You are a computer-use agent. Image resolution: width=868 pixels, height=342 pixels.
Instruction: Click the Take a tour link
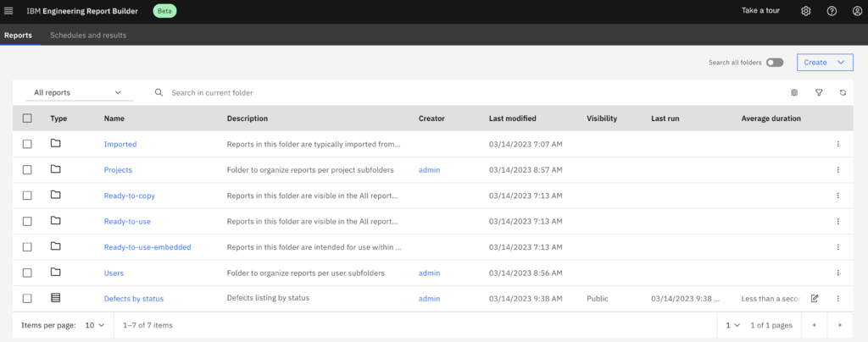tap(760, 11)
